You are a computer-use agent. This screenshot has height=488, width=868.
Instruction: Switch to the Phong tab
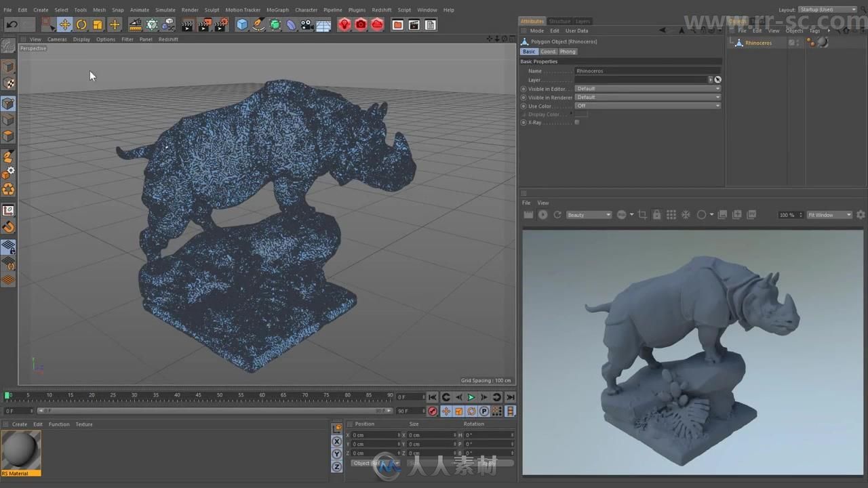(568, 52)
